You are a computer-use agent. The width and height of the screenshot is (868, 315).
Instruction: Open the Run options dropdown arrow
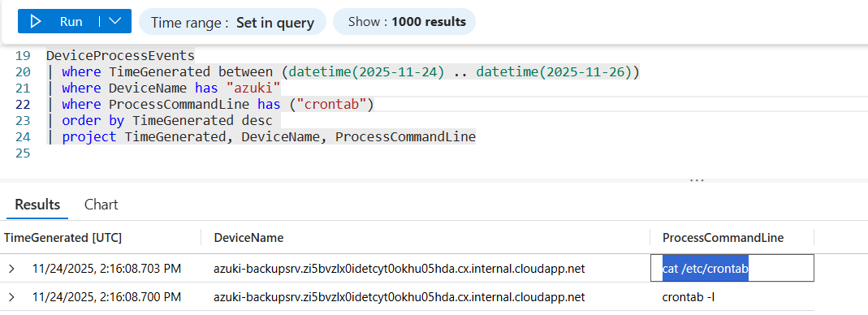click(x=115, y=22)
